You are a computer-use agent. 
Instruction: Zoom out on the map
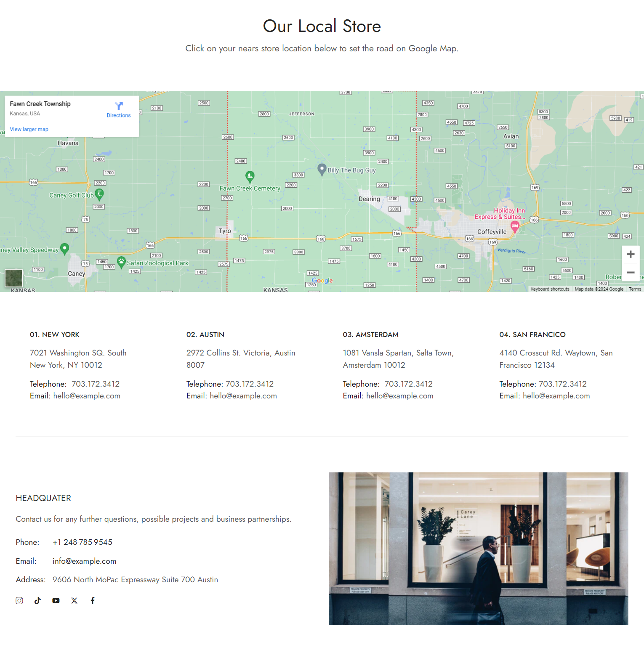click(x=630, y=273)
